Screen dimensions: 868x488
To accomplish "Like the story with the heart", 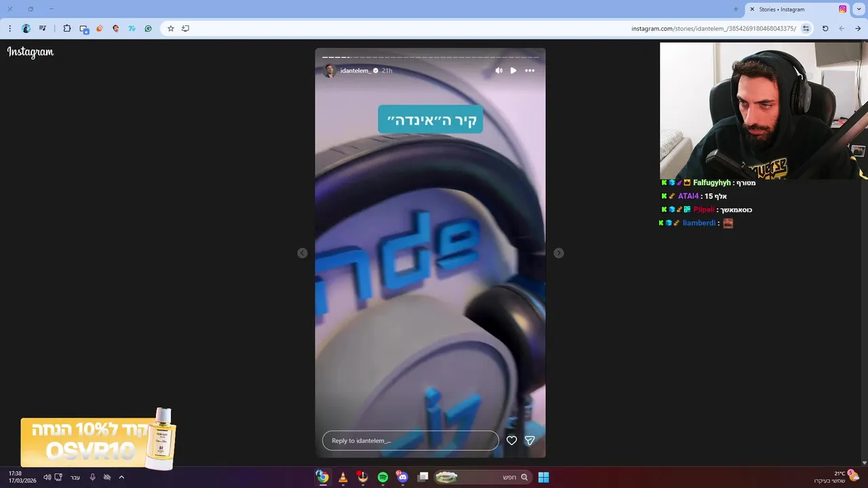I will [512, 441].
